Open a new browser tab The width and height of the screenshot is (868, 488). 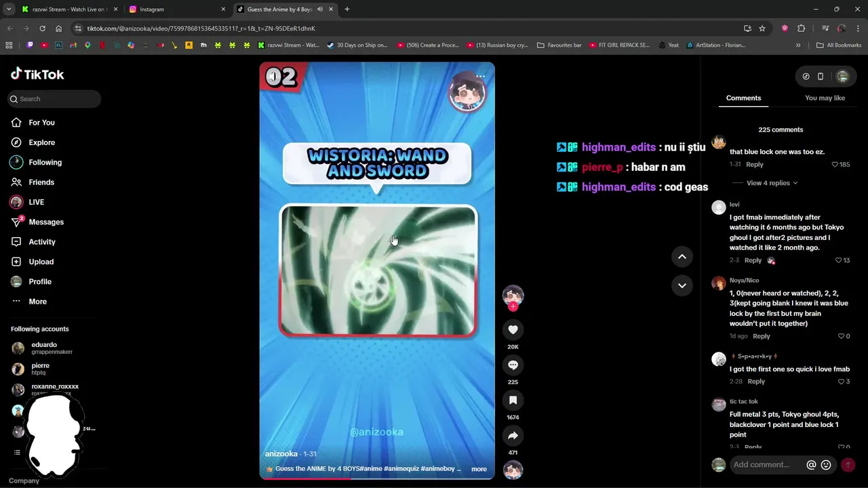click(347, 9)
